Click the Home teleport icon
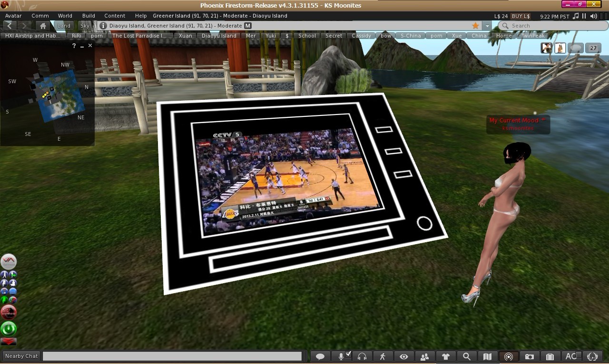This screenshot has width=609, height=364. (x=43, y=26)
